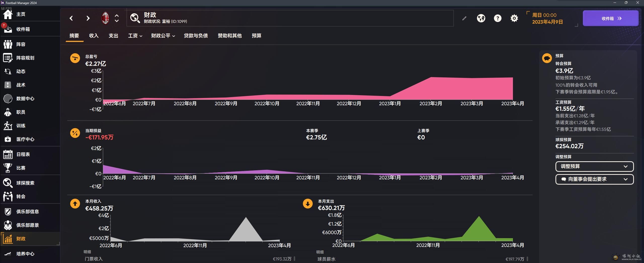Open the 数据中心 data hub icon
644x263 pixels.
coord(8,98)
